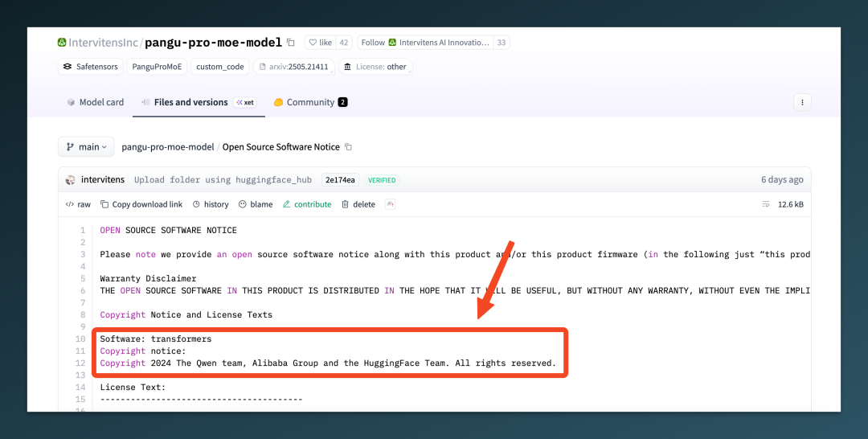Switch to the Files and versions tab

click(x=190, y=102)
